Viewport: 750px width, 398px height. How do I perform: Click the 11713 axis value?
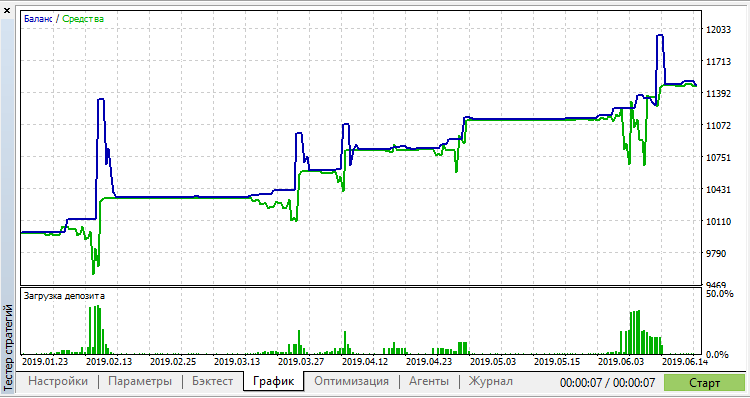pyautogui.click(x=718, y=61)
